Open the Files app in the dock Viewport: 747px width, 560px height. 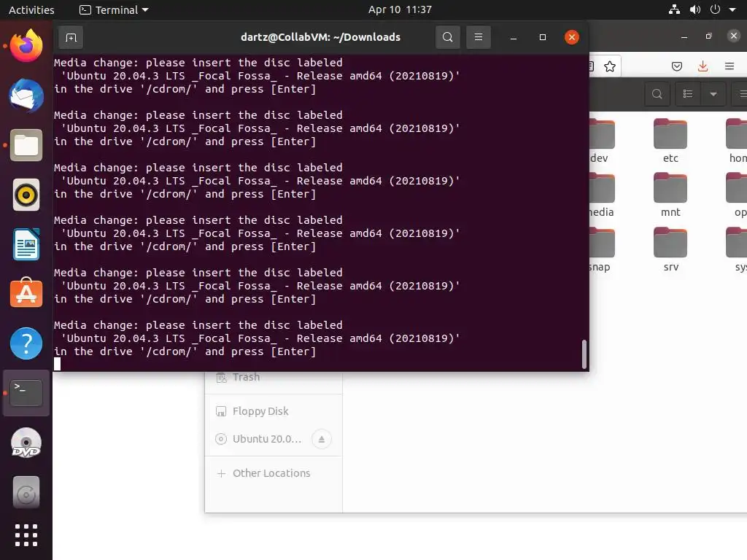click(26, 145)
